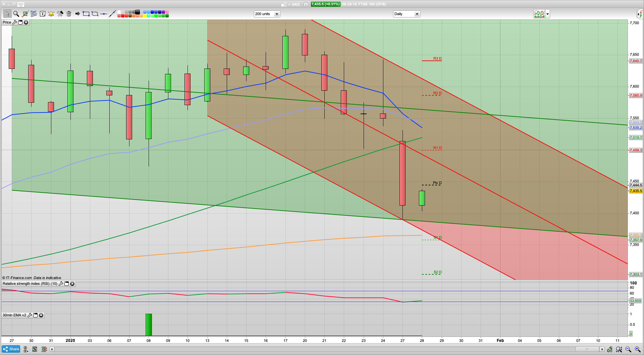Click the horizontal scrollbar thumb
644x355 pixels.
tap(587, 349)
